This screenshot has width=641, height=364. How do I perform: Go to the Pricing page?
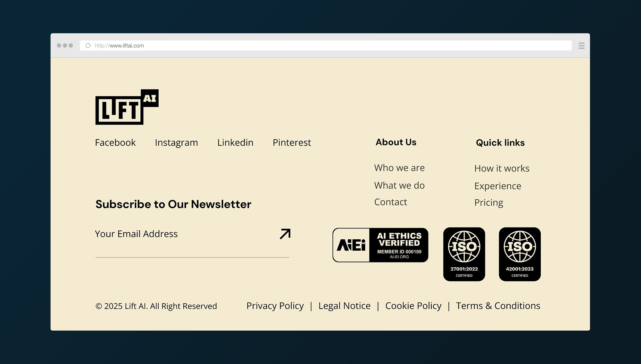(488, 203)
